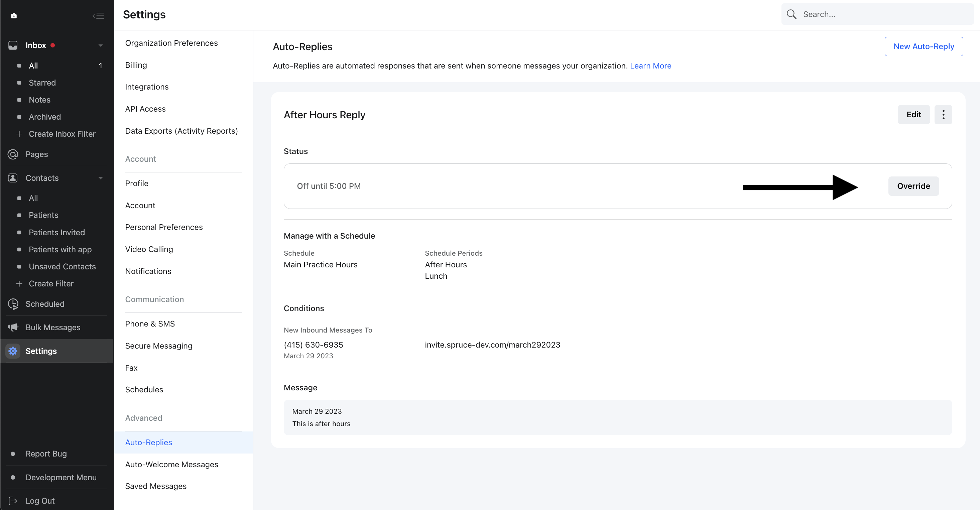Open Pages via the @ icon
The width and height of the screenshot is (980, 510).
[13, 154]
